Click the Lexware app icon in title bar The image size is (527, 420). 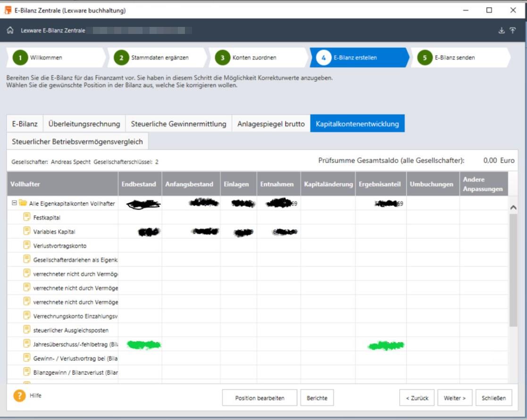(x=8, y=10)
